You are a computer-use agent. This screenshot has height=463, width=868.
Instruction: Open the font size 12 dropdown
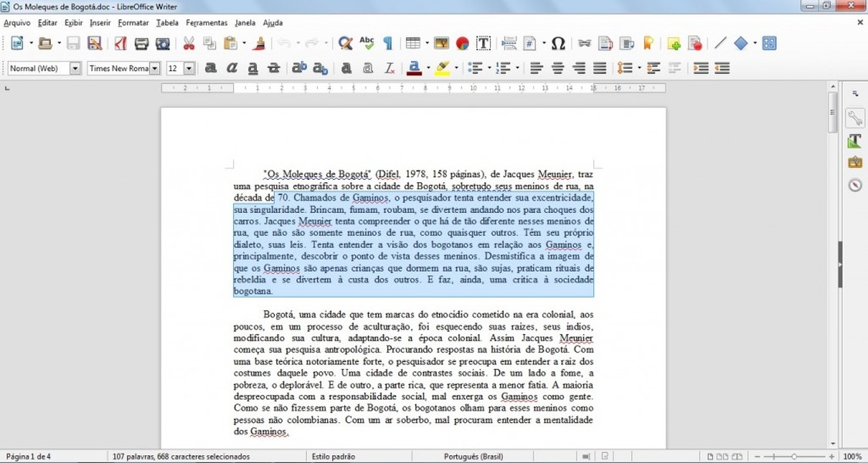(x=189, y=69)
